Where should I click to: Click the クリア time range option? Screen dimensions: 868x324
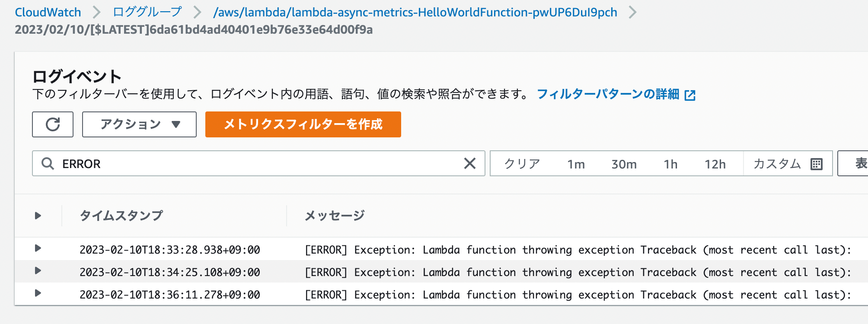pyautogui.click(x=522, y=164)
